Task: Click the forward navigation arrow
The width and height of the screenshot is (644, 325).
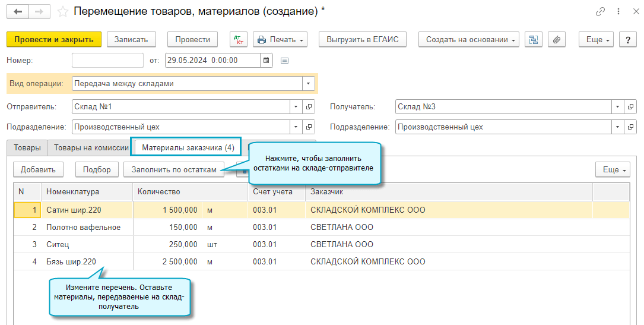Action: tap(39, 12)
